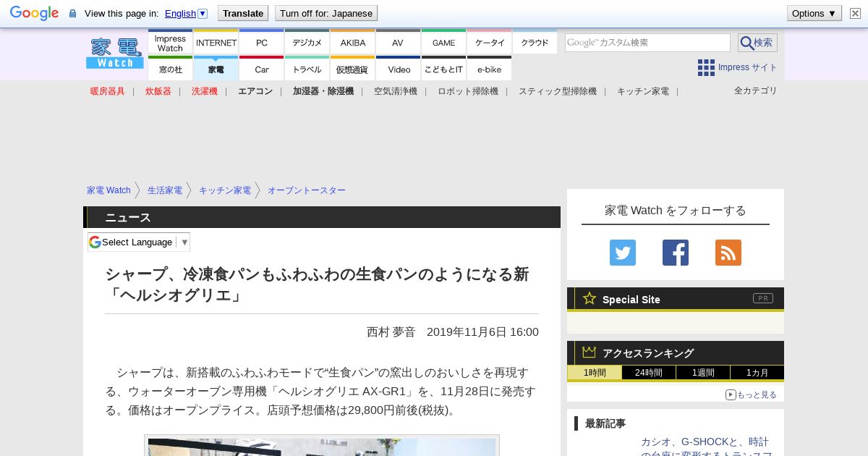868x456 pixels.
Task: Open 全カテゴリ link
Action: 756,90
